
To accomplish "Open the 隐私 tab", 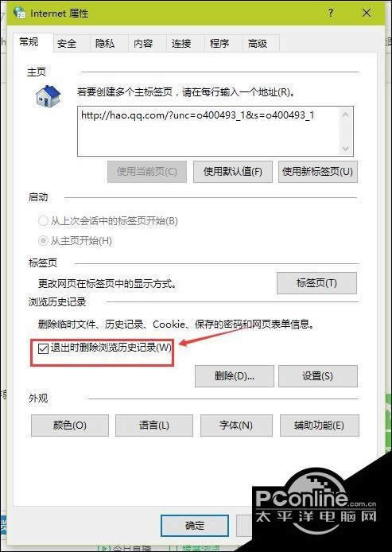I will [105, 43].
